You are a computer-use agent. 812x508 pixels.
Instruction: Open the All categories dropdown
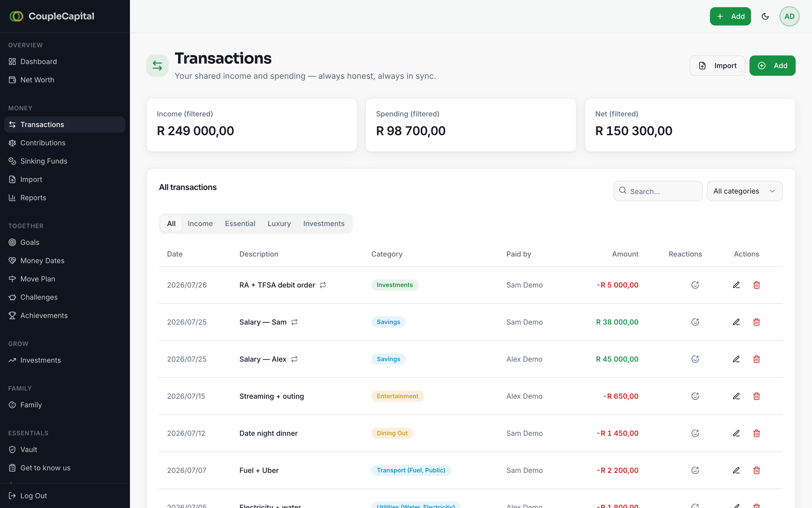744,191
